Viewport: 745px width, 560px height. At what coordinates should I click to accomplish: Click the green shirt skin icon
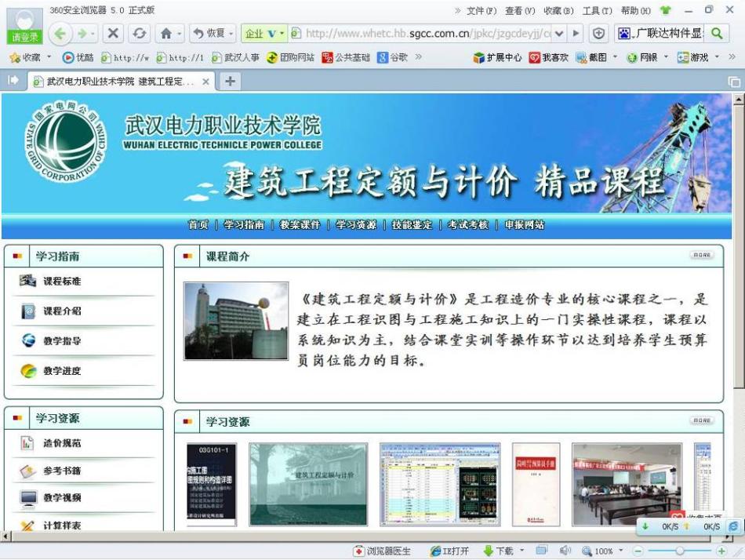[x=666, y=10]
